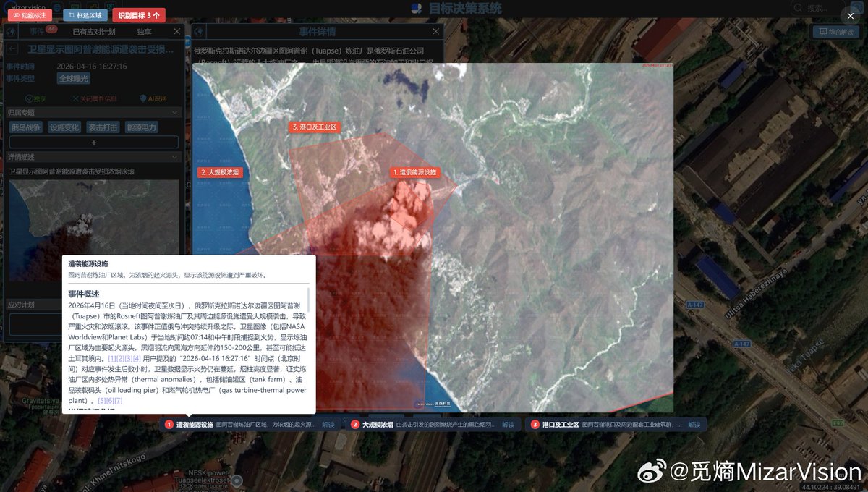Select the 俄乌战争 topic tag

[26, 127]
